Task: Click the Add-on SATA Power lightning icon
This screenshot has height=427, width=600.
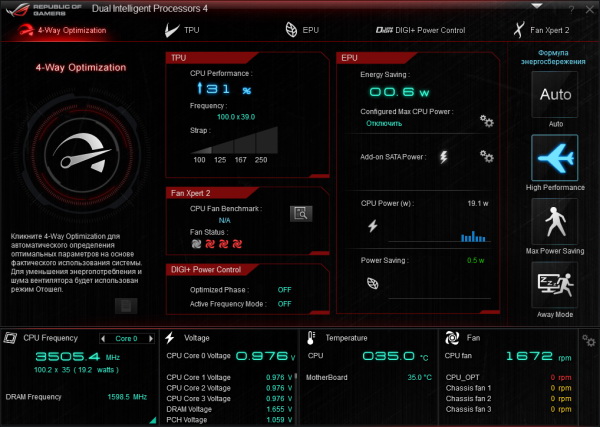Action: pyautogui.click(x=443, y=157)
